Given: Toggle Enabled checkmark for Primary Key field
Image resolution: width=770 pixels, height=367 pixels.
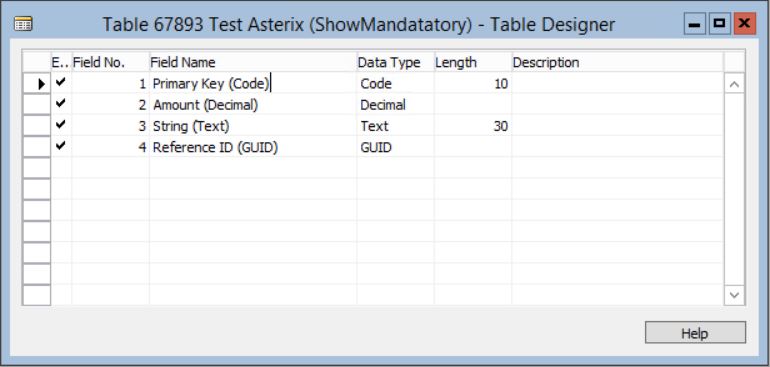Looking at the screenshot, I should click(60, 83).
